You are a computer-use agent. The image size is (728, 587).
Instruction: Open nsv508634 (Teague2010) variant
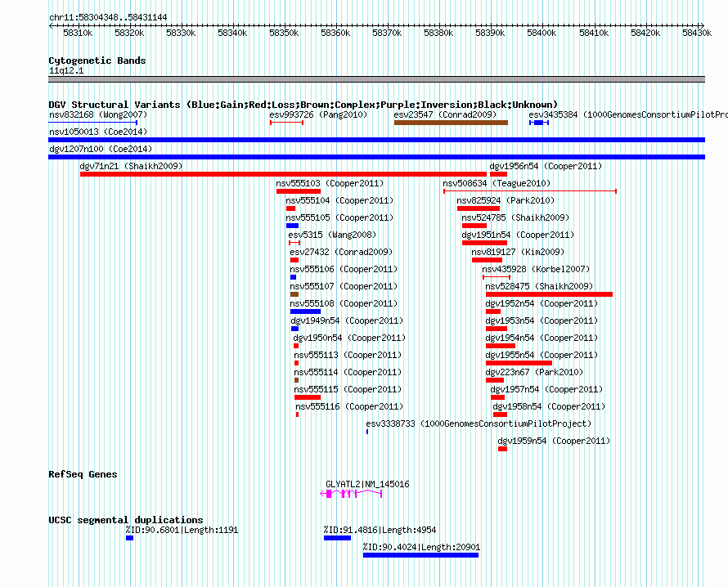pyautogui.click(x=530, y=191)
